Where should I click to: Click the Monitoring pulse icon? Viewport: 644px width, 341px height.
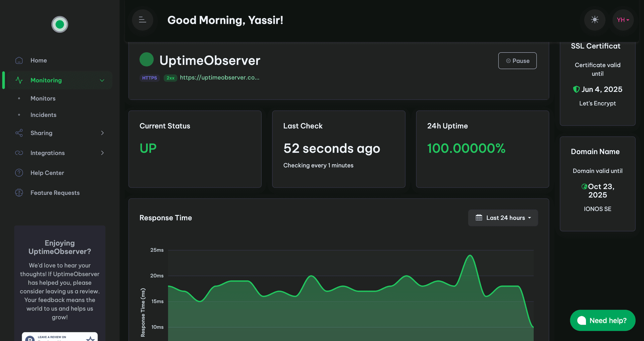(19, 80)
